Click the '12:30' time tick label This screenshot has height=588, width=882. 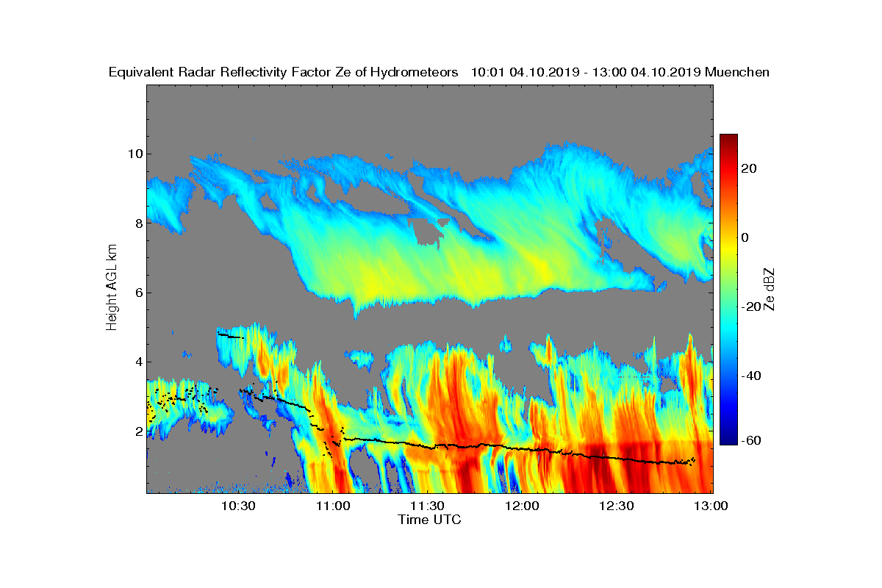click(617, 506)
